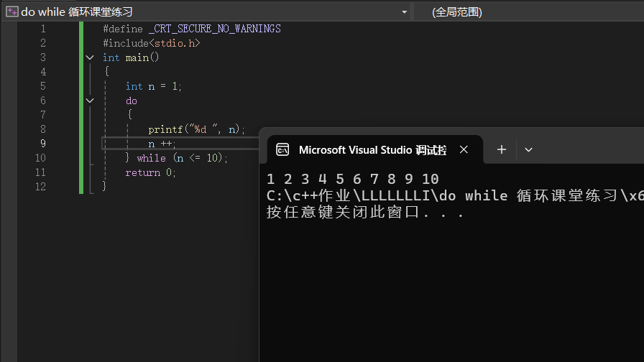This screenshot has width=644, height=362.
Task: Click line number 5 in the gutter
Action: pos(42,86)
